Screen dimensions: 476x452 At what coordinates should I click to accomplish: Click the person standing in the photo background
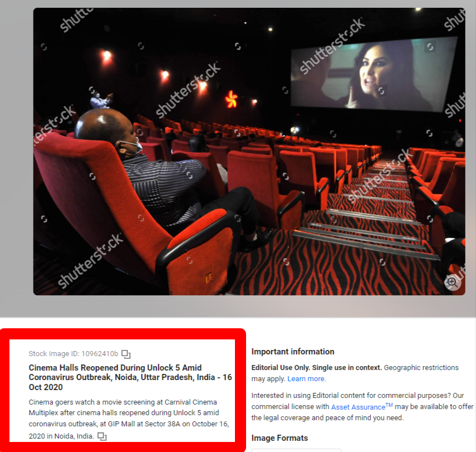[x=100, y=100]
